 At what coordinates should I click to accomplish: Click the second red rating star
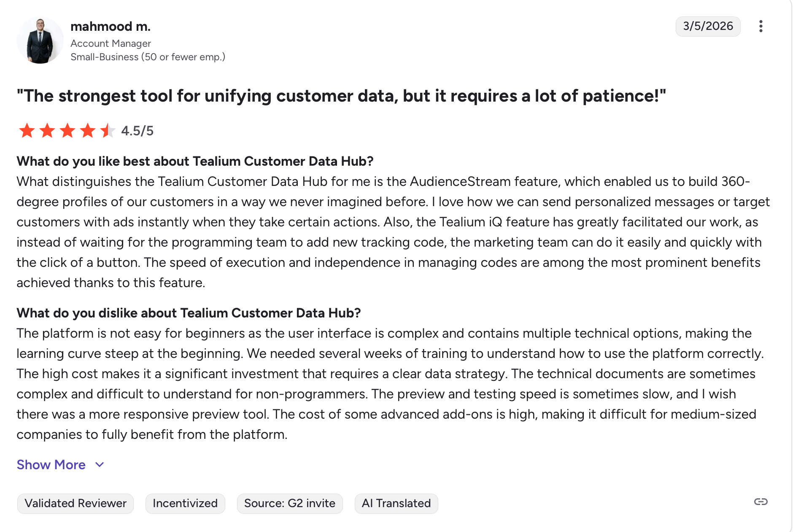tap(47, 131)
